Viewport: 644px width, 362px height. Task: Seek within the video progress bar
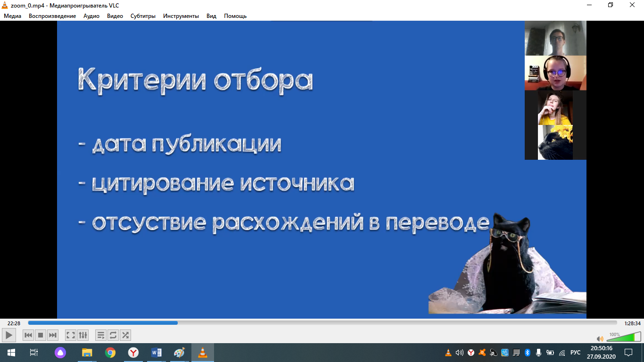[x=322, y=323]
